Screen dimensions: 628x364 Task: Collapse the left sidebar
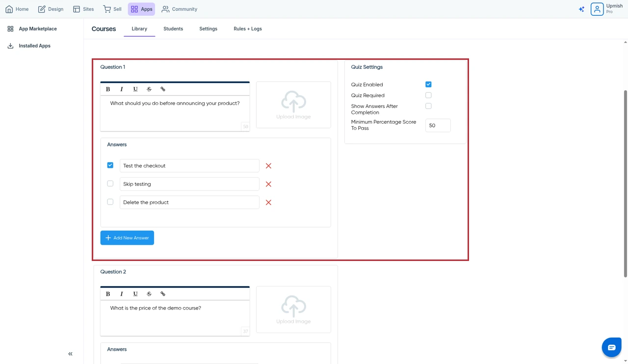[70, 354]
